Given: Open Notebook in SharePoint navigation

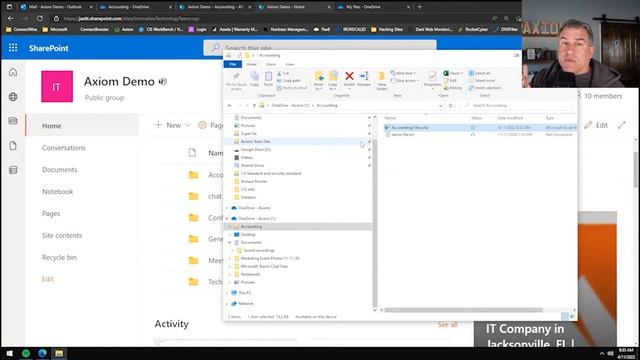Looking at the screenshot, I should tap(58, 191).
